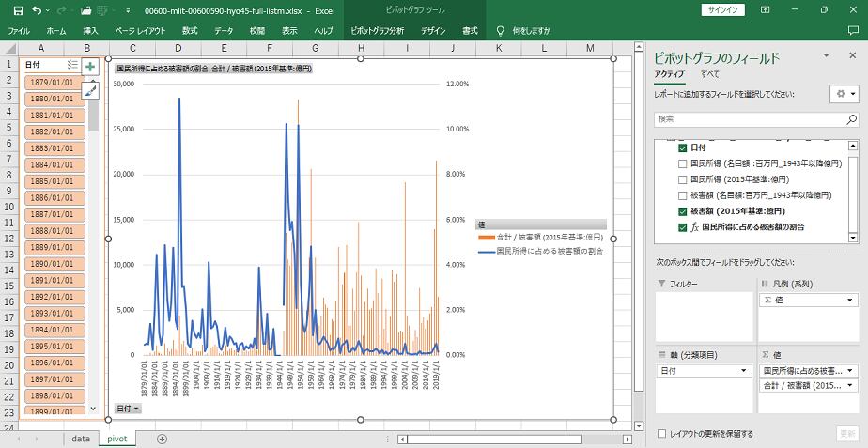The height and width of the screenshot is (448, 868).
Task: Toggle multi-select icon in 日付 slicer
Action: 73,65
